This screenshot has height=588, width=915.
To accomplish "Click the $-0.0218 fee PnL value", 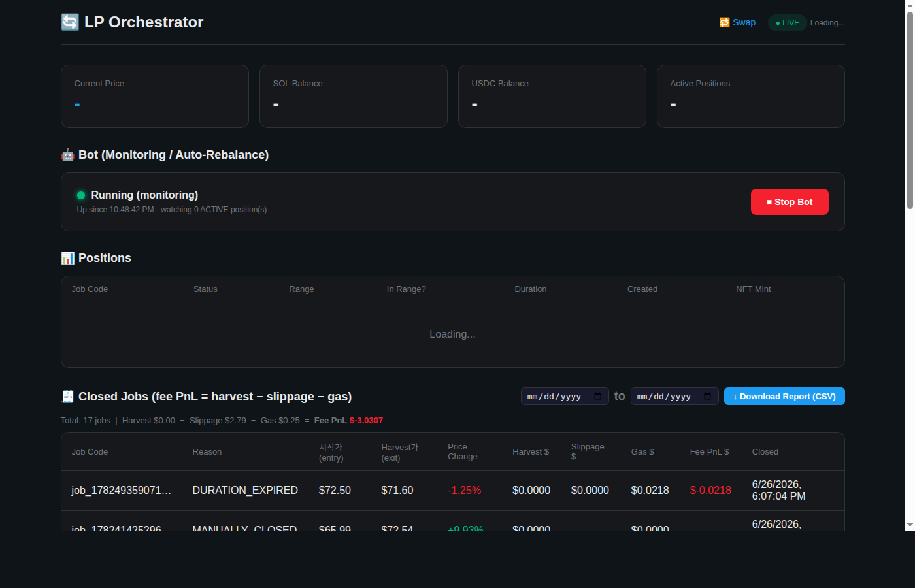I will click(710, 491).
